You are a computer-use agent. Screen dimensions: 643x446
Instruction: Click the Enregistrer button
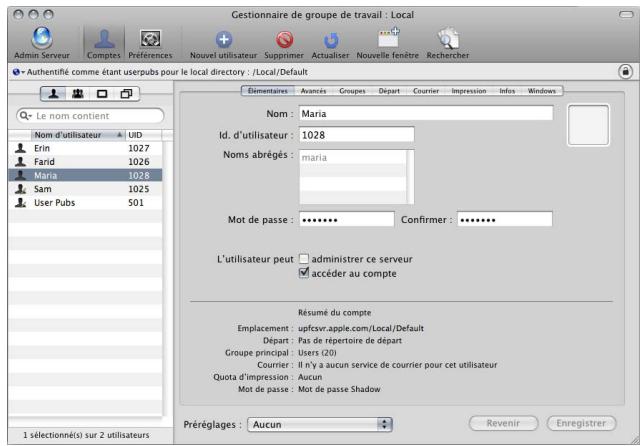581,423
